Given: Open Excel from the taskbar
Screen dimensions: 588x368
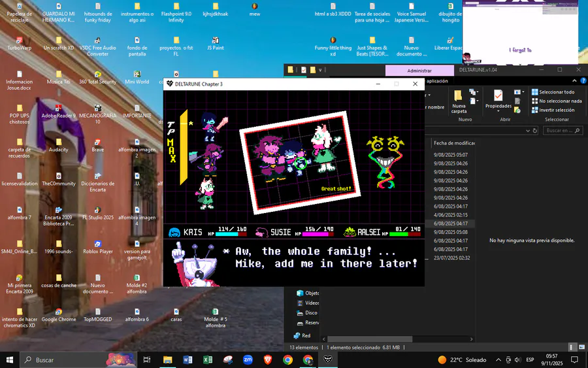Looking at the screenshot, I should click(x=207, y=360).
